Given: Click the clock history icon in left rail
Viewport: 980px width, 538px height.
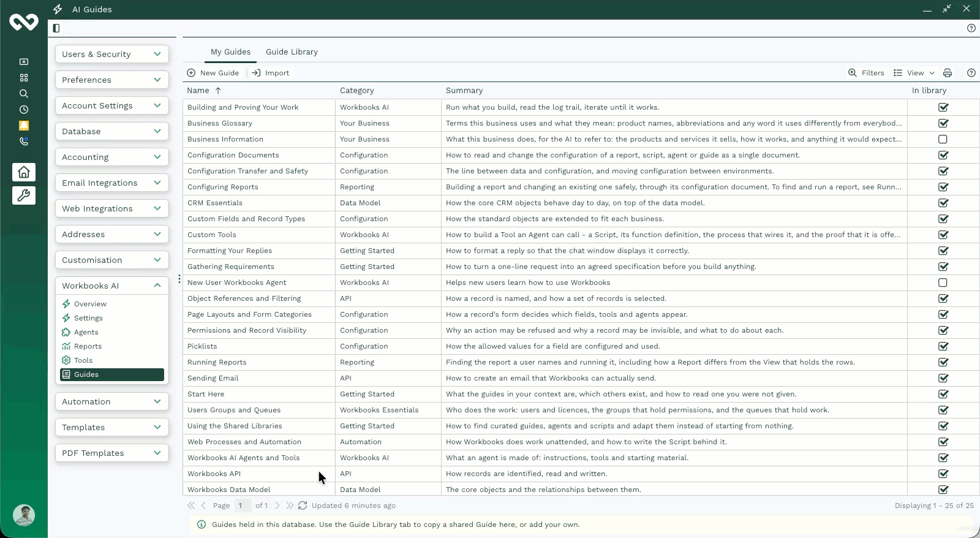Looking at the screenshot, I should [24, 110].
